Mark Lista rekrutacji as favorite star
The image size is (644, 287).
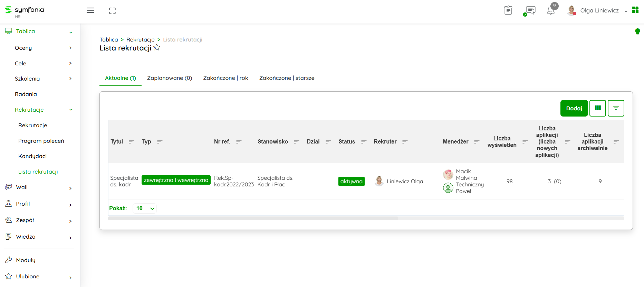[x=157, y=48]
